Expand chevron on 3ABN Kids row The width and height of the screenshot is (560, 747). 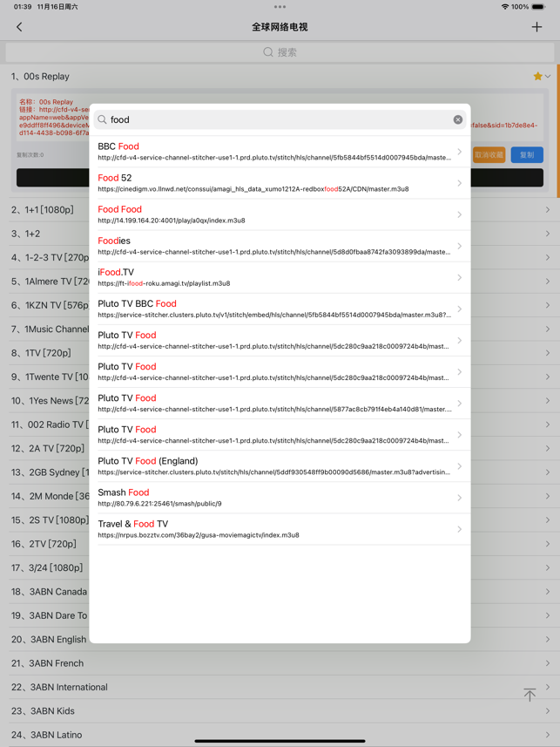548,710
